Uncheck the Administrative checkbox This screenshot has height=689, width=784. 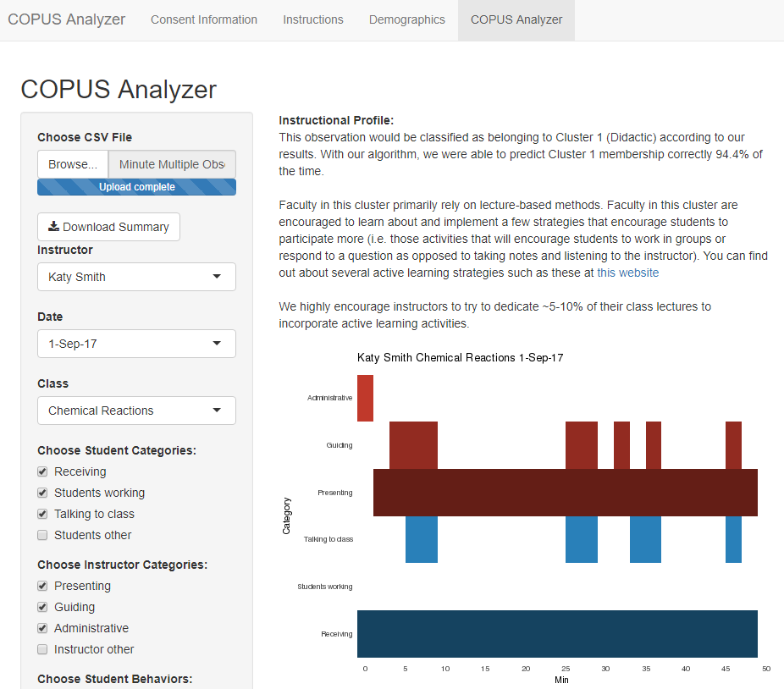pos(43,628)
